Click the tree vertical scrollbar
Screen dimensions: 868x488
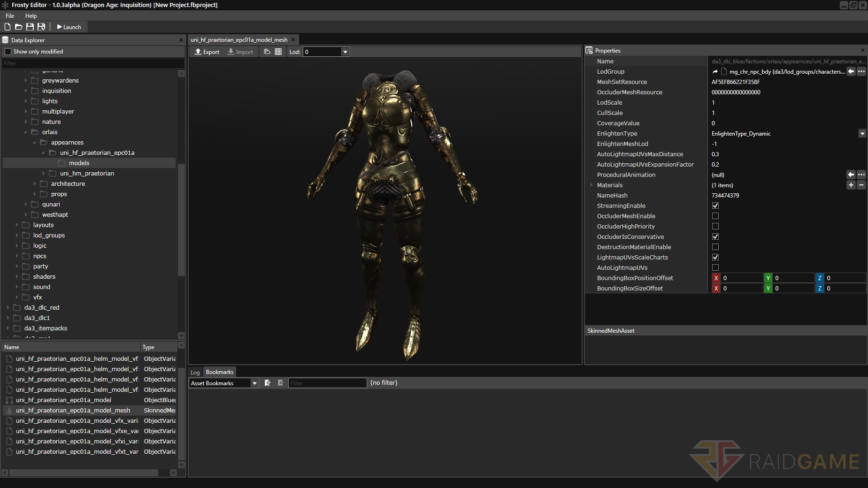pos(181,221)
